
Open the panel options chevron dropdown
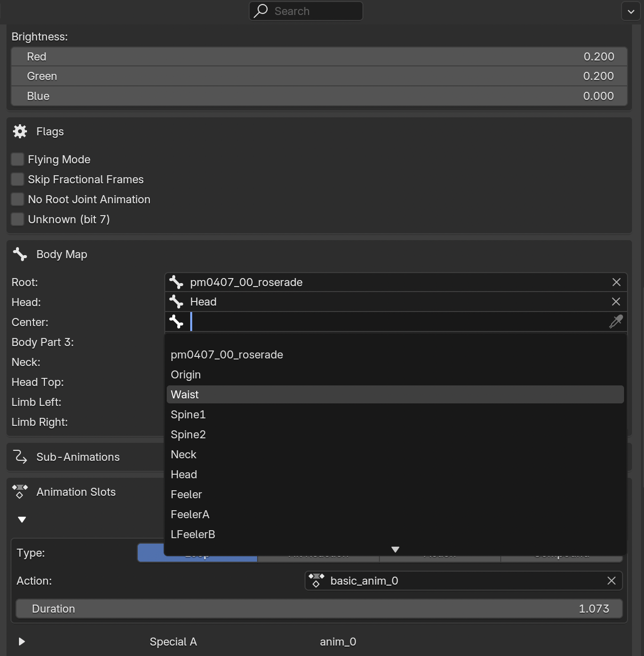pos(631,11)
